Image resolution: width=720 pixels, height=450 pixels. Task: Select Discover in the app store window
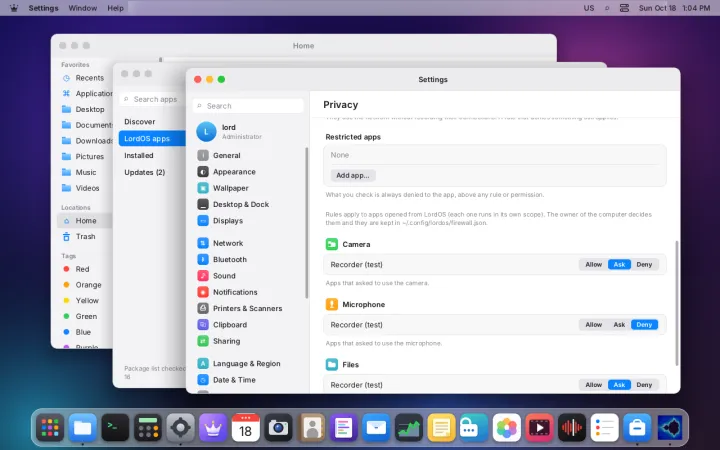(152, 122)
